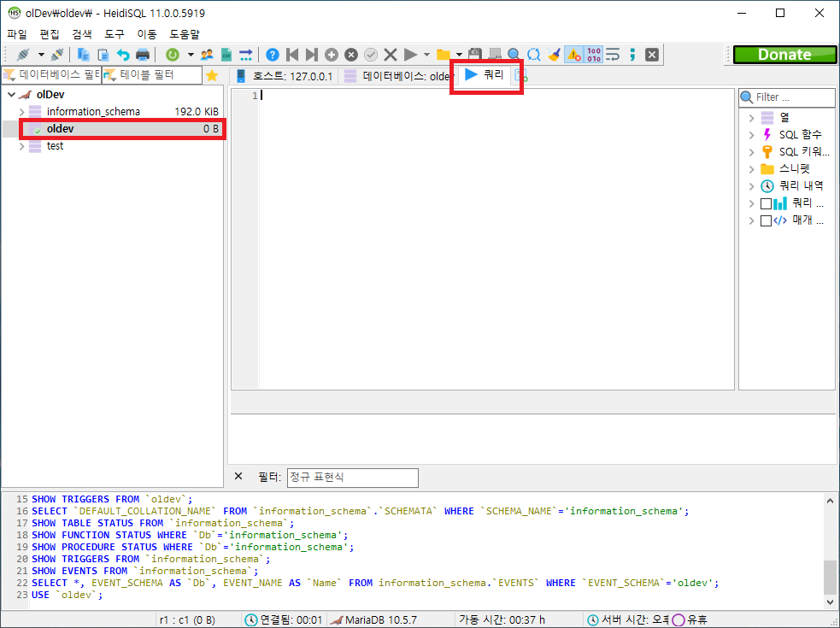840x628 pixels.
Task: Click the Print icon
Action: (143, 55)
